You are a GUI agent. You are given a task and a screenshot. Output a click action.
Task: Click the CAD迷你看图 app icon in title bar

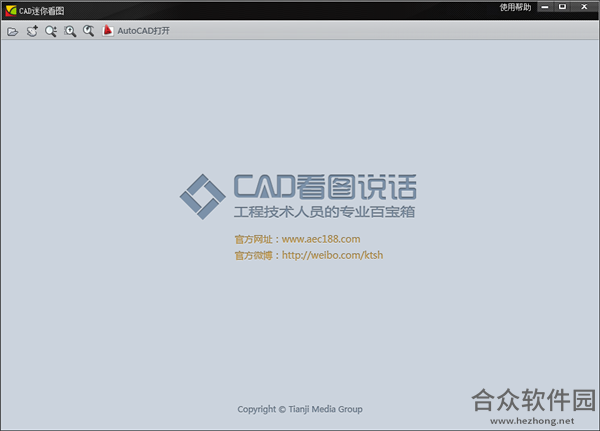click(x=11, y=11)
